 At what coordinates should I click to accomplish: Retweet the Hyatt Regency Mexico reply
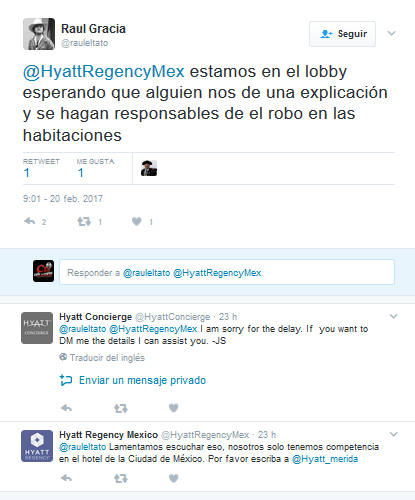click(x=120, y=478)
